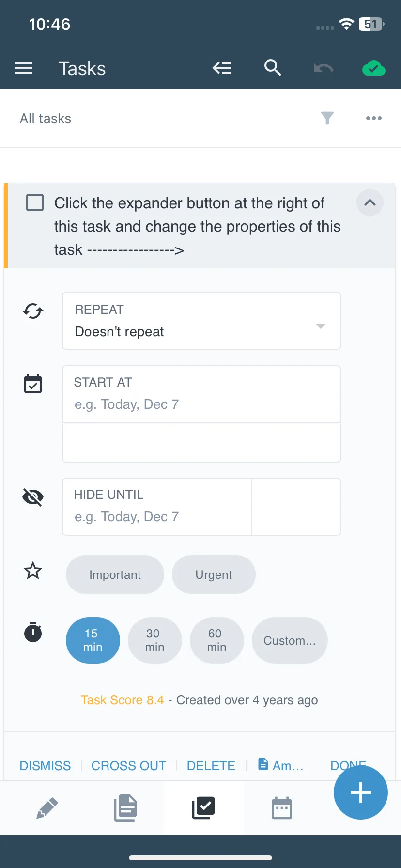
Task: Open the search magnifier icon
Action: tap(273, 68)
